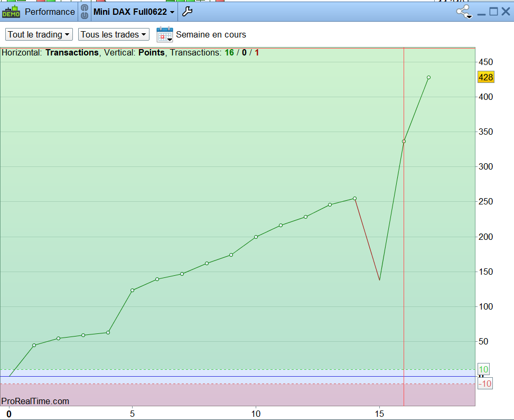Open the calendar period picker icon
The width and height of the screenshot is (514, 420).
(x=165, y=34)
